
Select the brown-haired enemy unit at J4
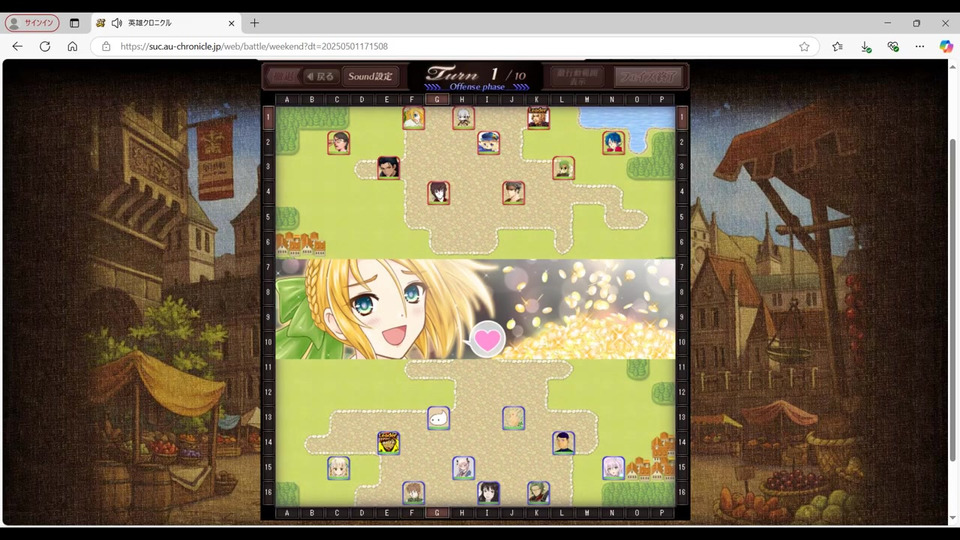click(x=514, y=193)
